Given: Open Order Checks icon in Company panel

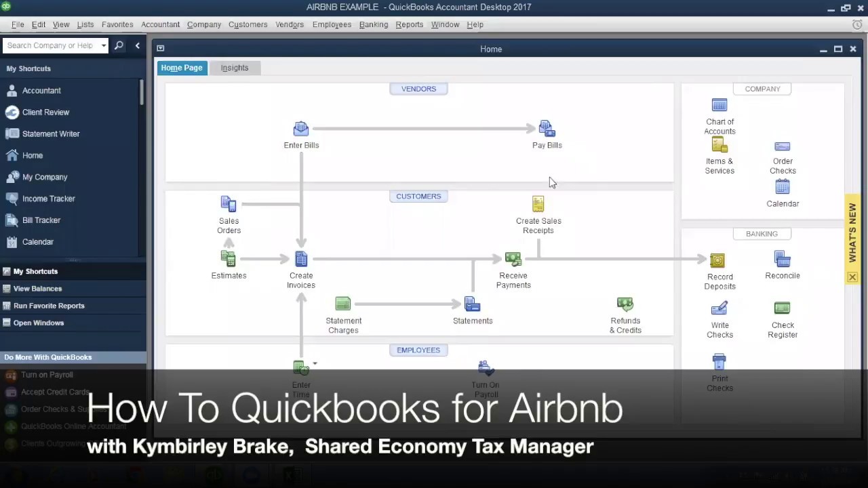Looking at the screenshot, I should pos(783,146).
